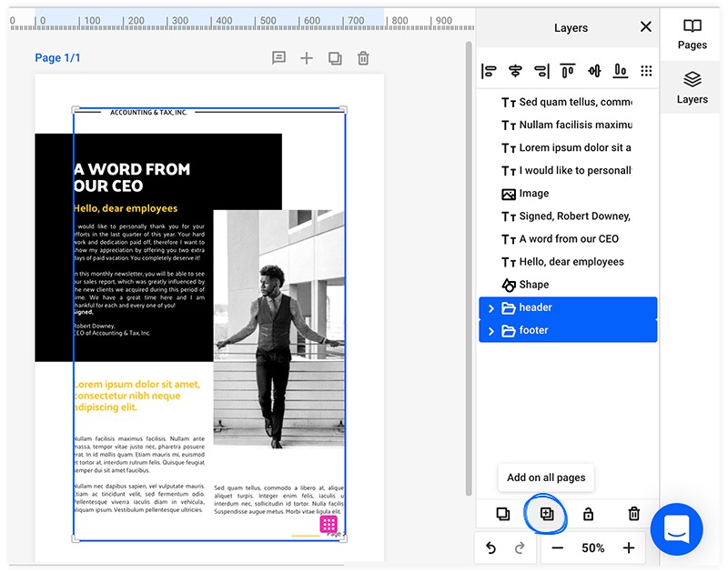Expand the footer folder layer
Image resolution: width=728 pixels, height=573 pixels.
(491, 331)
